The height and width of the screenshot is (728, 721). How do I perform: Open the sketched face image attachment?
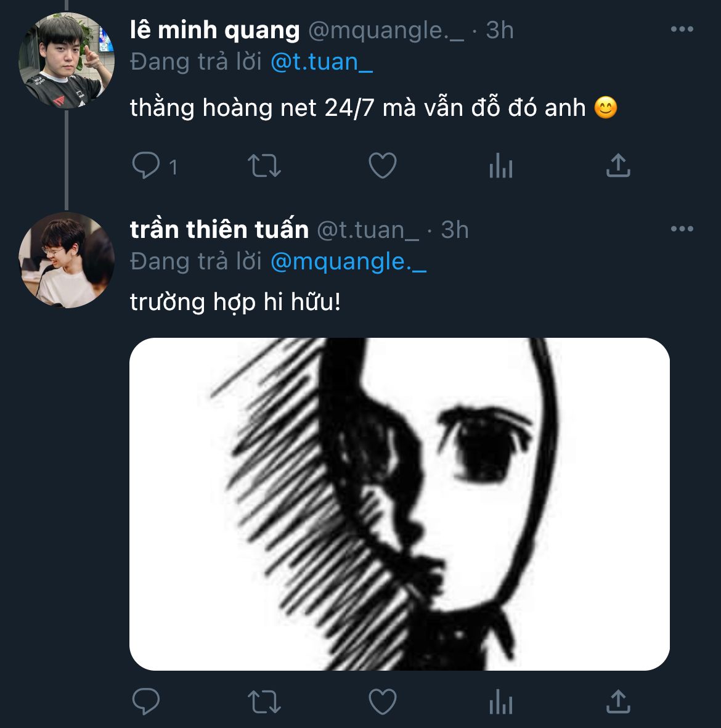399,504
